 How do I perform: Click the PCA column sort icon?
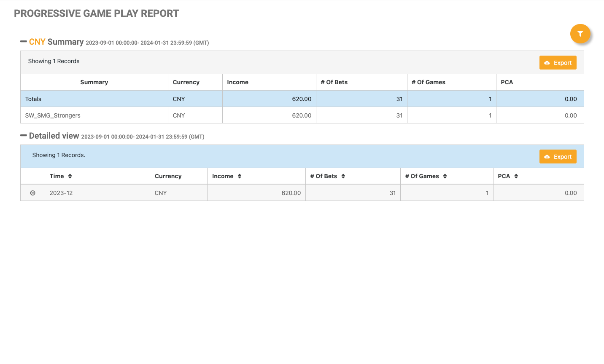[x=516, y=176]
